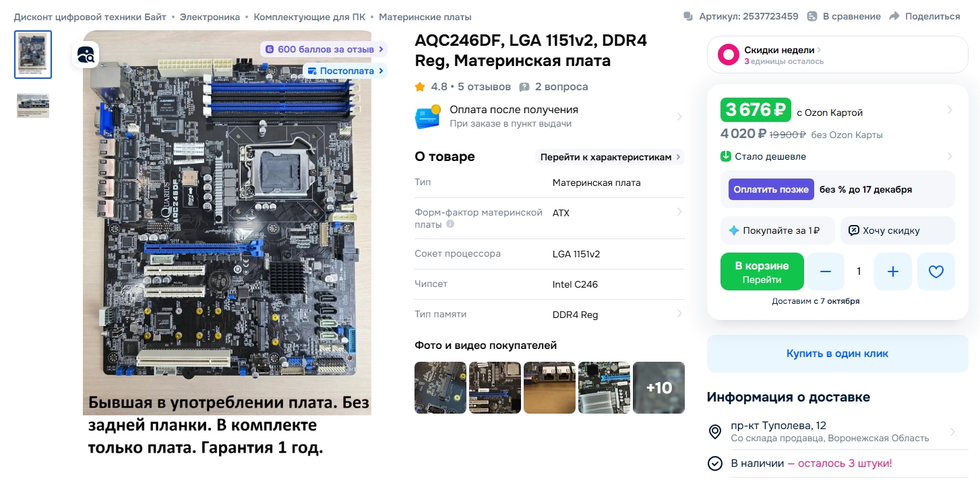Screen dimensions: 980x481
Task: Expand the Оплата после получения details
Action: (679, 117)
